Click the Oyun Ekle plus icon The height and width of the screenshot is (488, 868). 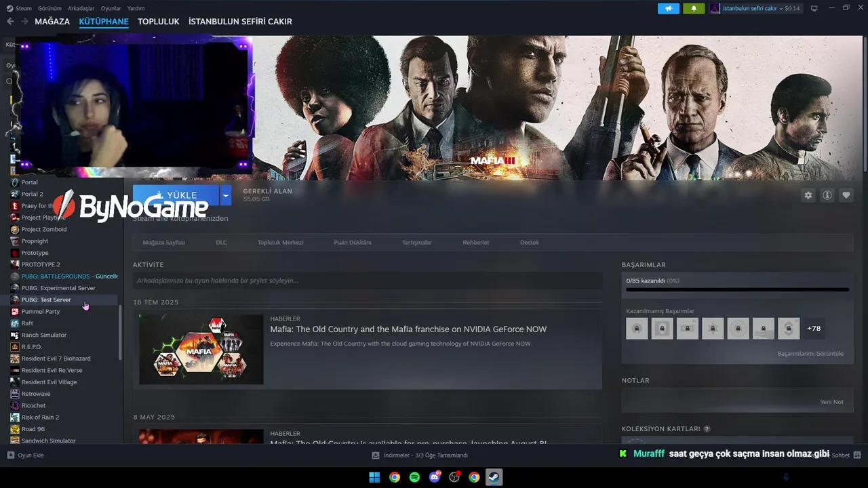(x=10, y=455)
